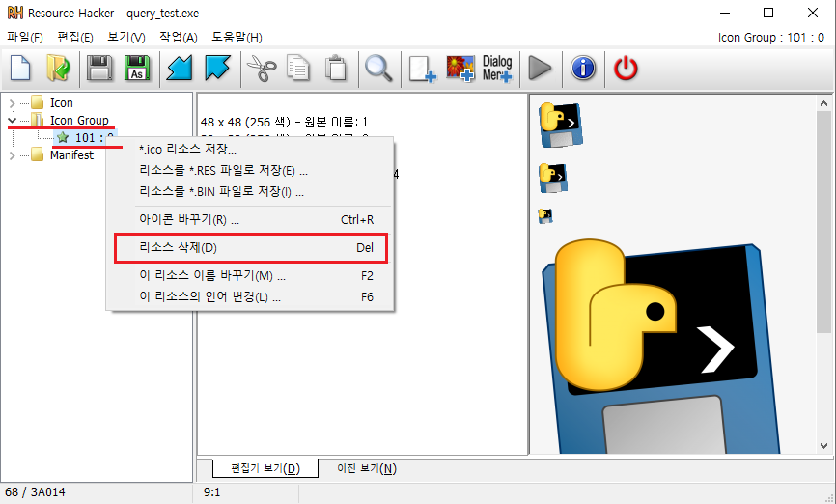Viewport: 836px width, 504px height.
Task: Click the '9:1' status bar position
Action: pos(211,491)
